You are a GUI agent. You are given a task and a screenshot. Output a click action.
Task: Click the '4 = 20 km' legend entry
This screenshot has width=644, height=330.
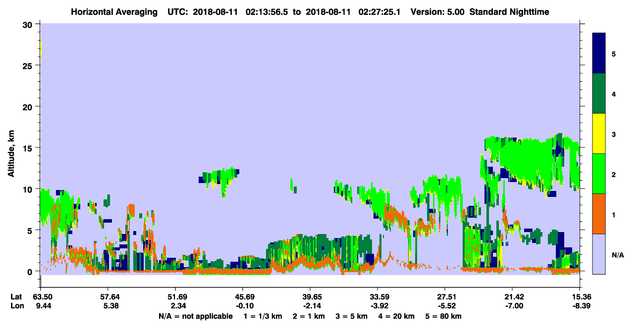396,316
